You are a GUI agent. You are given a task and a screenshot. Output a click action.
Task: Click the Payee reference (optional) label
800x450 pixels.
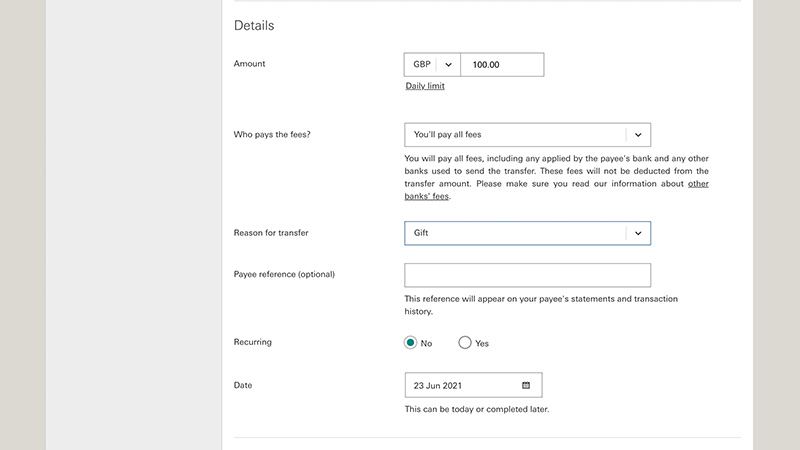point(284,274)
